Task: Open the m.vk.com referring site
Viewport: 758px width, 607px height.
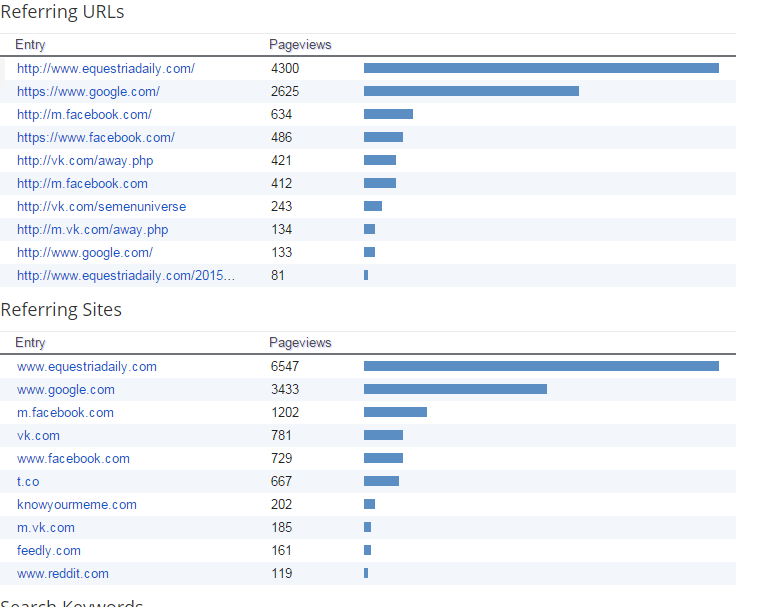Action: [x=46, y=528]
